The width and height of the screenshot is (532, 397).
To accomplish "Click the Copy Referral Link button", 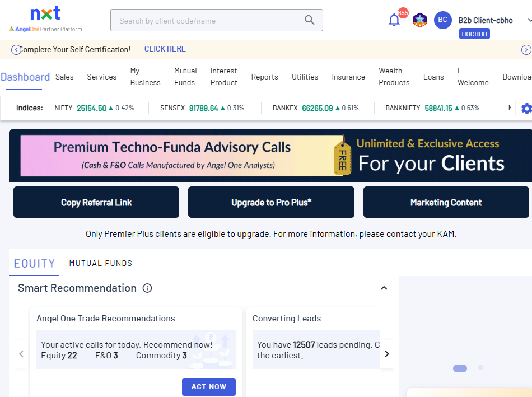I will (x=96, y=203).
